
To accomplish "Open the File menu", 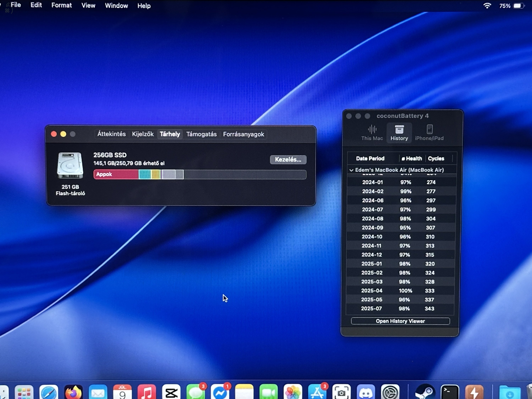I will (16, 5).
